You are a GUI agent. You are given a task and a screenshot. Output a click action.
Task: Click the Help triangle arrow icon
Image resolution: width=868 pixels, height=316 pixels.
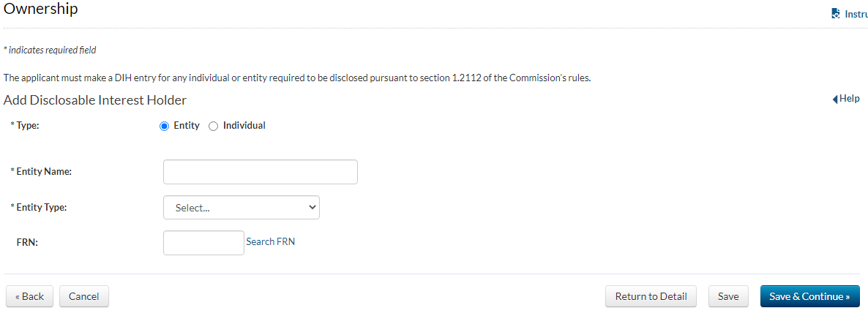835,99
